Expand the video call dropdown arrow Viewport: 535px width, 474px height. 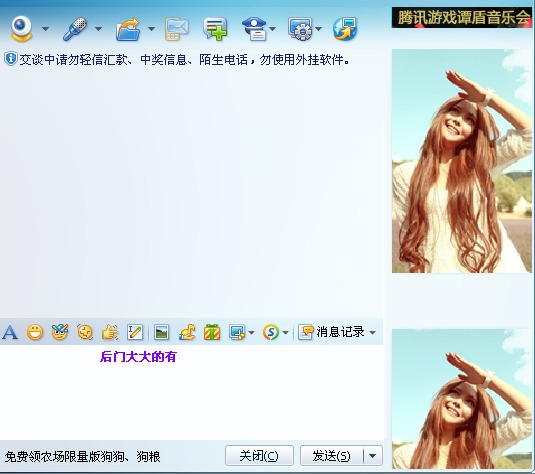pos(45,29)
